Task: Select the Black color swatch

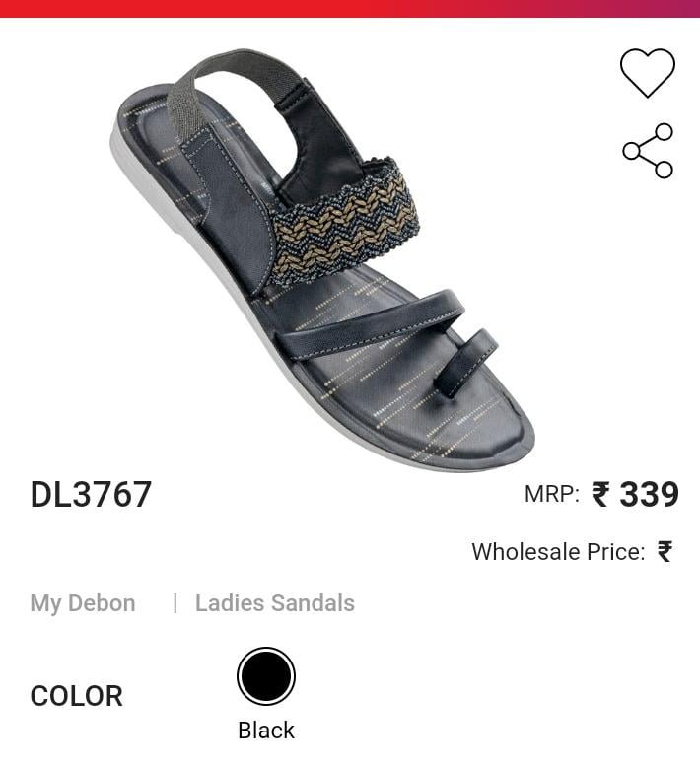Action: coord(266,676)
